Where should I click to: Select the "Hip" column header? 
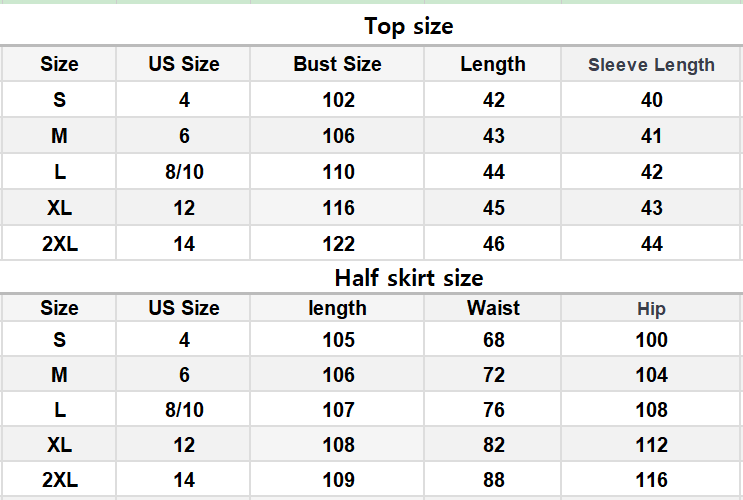pyautogui.click(x=651, y=309)
